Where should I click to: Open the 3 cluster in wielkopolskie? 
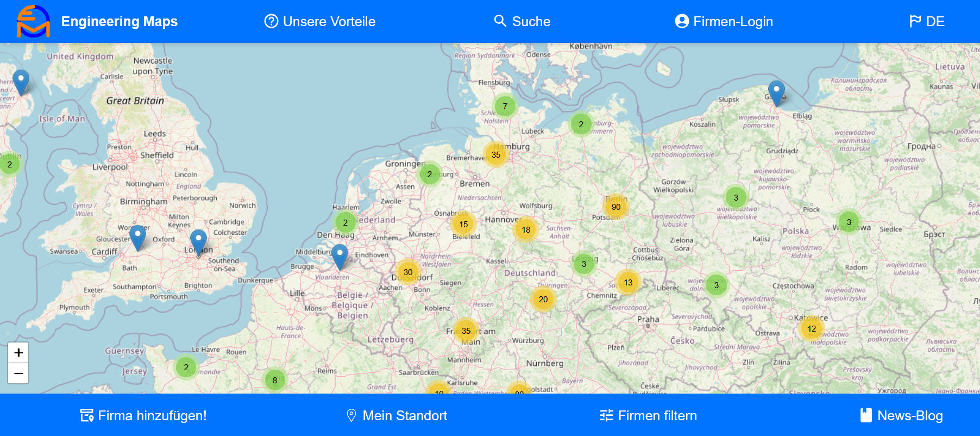click(x=736, y=198)
